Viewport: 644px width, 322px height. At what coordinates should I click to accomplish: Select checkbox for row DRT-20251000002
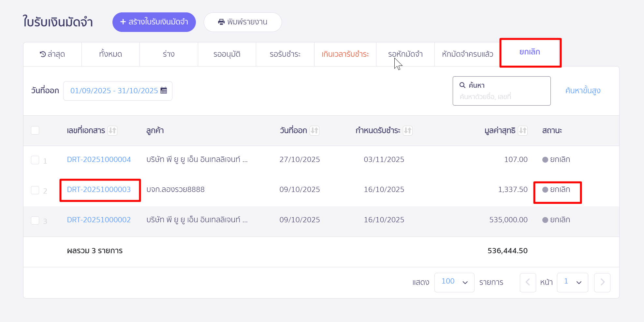coord(35,220)
